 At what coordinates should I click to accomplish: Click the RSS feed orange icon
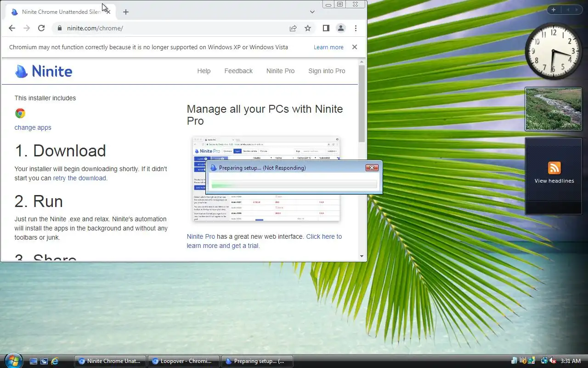(554, 168)
